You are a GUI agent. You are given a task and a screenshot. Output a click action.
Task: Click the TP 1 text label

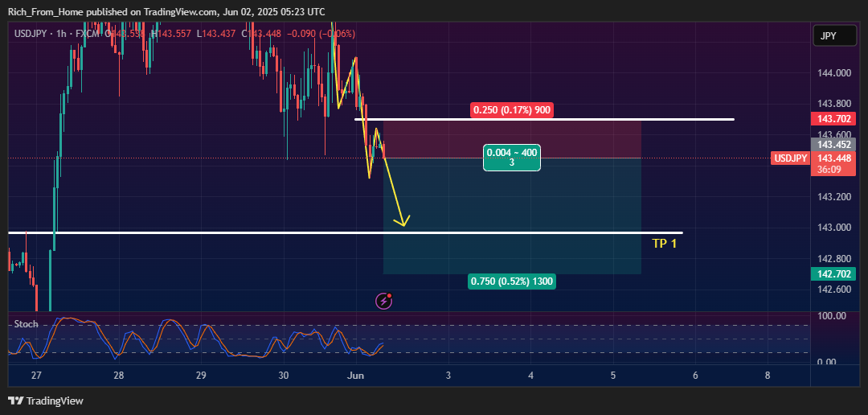click(x=665, y=243)
